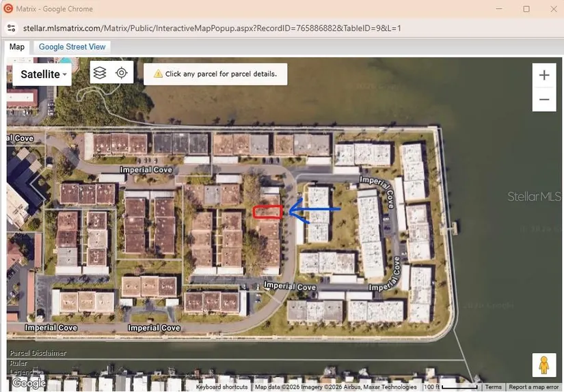Image resolution: width=564 pixels, height=392 pixels.
Task: Click the center-on-location target icon
Action: click(x=121, y=73)
